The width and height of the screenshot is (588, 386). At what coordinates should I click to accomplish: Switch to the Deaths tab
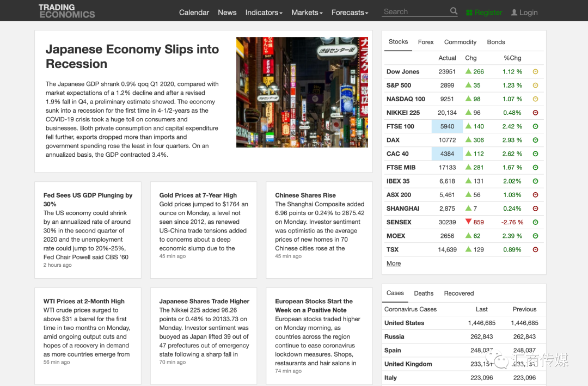tap(424, 293)
